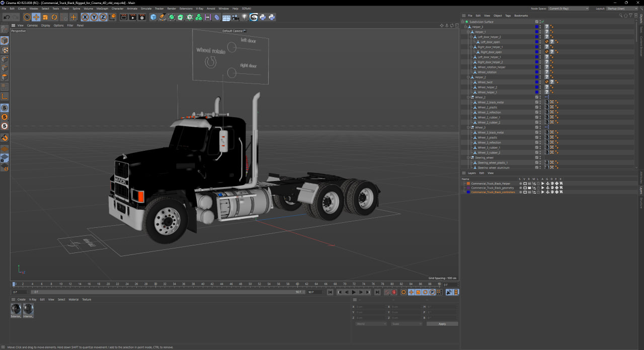644x350 pixels.
Task: Open the Bend deformer icon
Action: tap(217, 17)
